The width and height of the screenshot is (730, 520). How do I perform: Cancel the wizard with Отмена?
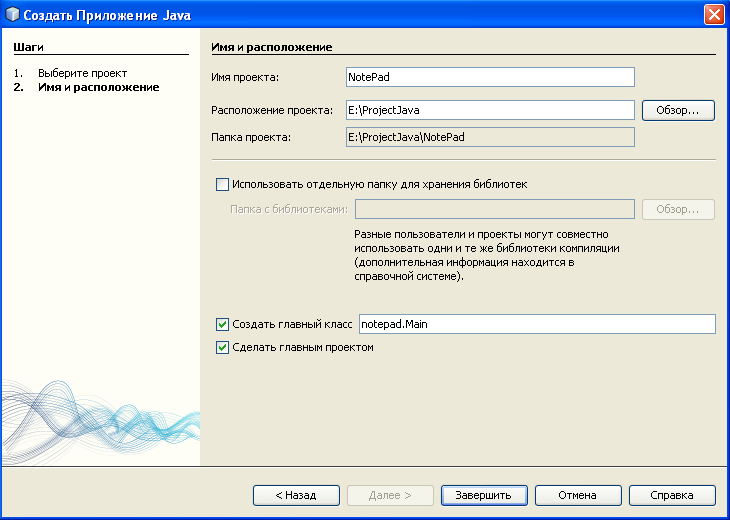[578, 495]
